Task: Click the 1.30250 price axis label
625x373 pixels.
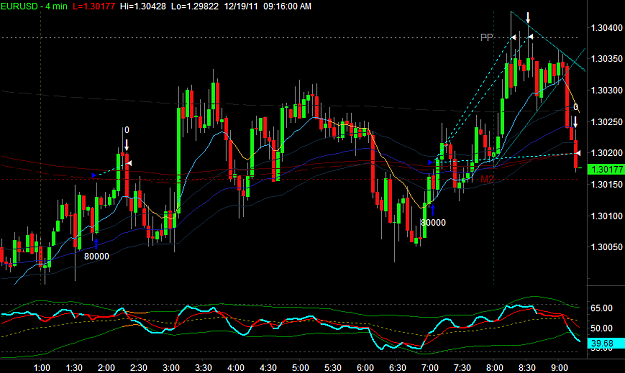Action: (x=607, y=122)
